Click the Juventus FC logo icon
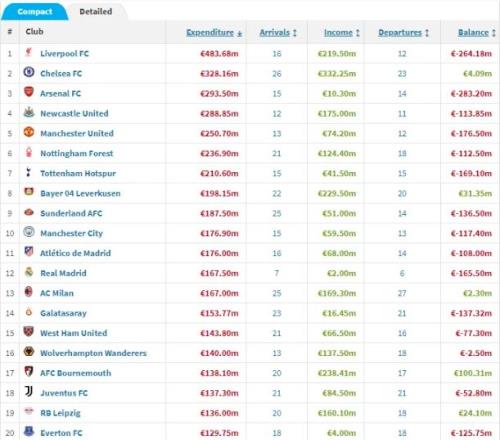Image resolution: width=500 pixels, height=440 pixels. click(x=29, y=392)
